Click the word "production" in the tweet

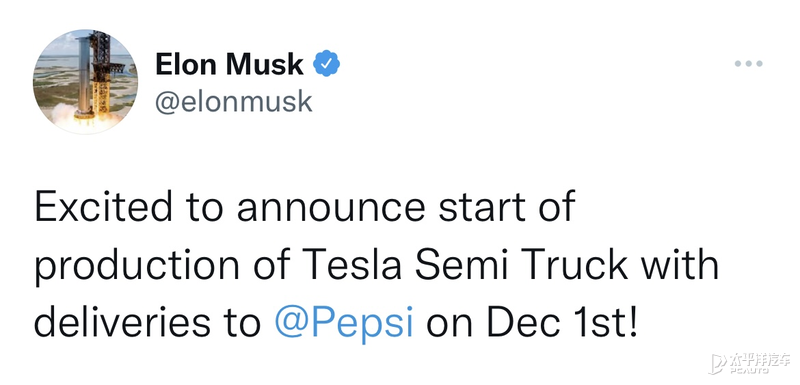(136, 268)
